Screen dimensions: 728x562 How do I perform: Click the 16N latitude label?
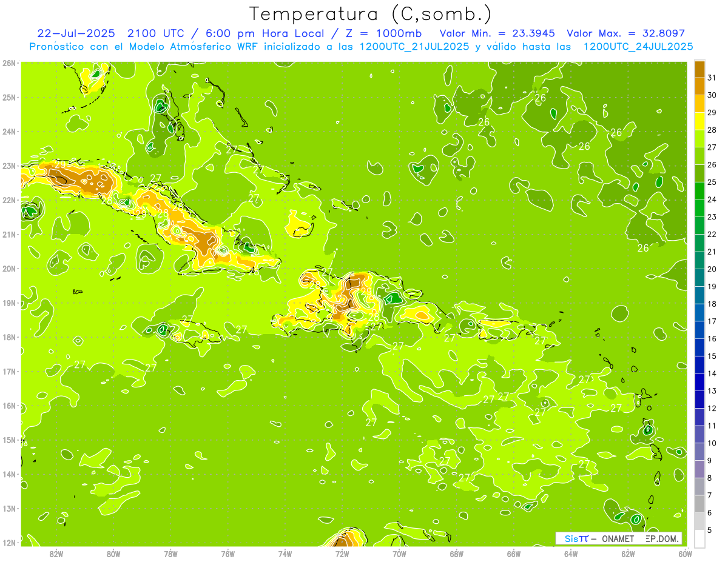pyautogui.click(x=9, y=406)
